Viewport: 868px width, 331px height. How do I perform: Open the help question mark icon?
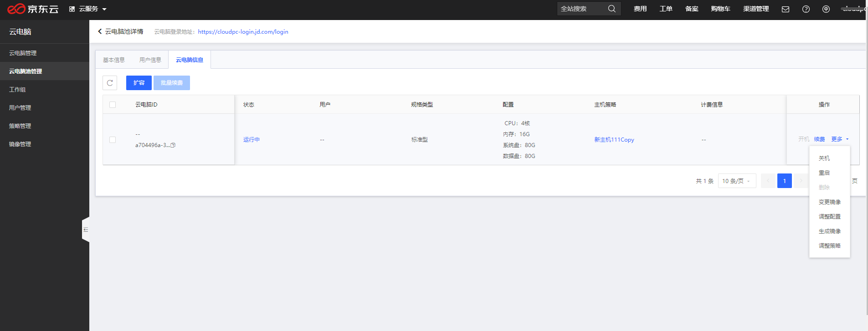coord(806,9)
